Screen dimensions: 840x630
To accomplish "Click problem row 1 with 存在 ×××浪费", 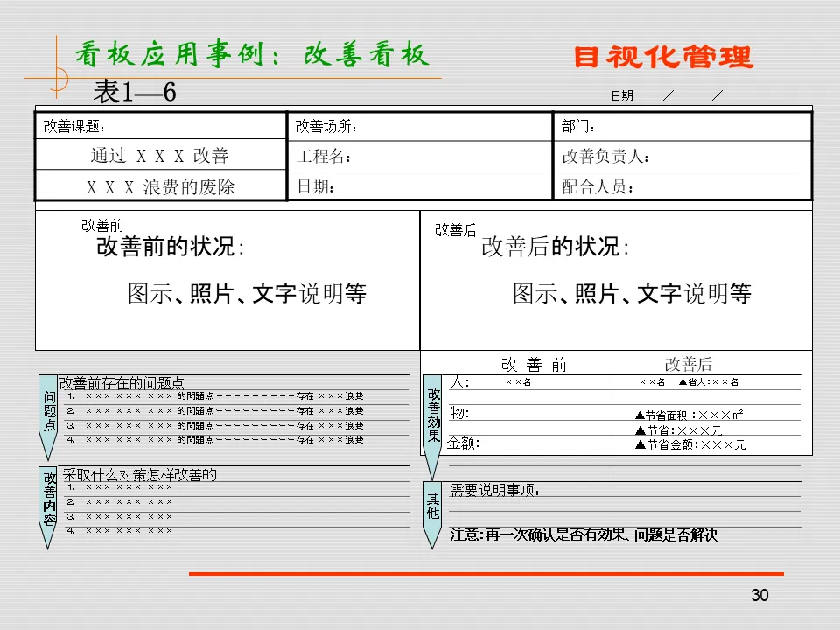I will (x=215, y=396).
